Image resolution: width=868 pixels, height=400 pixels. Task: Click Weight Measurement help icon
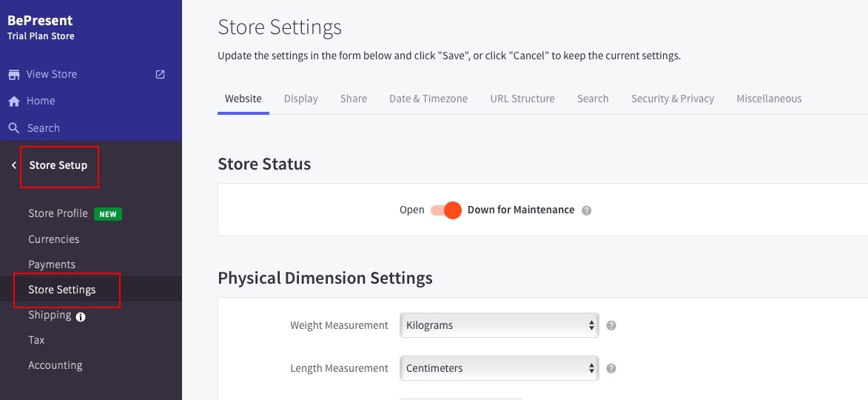(611, 325)
